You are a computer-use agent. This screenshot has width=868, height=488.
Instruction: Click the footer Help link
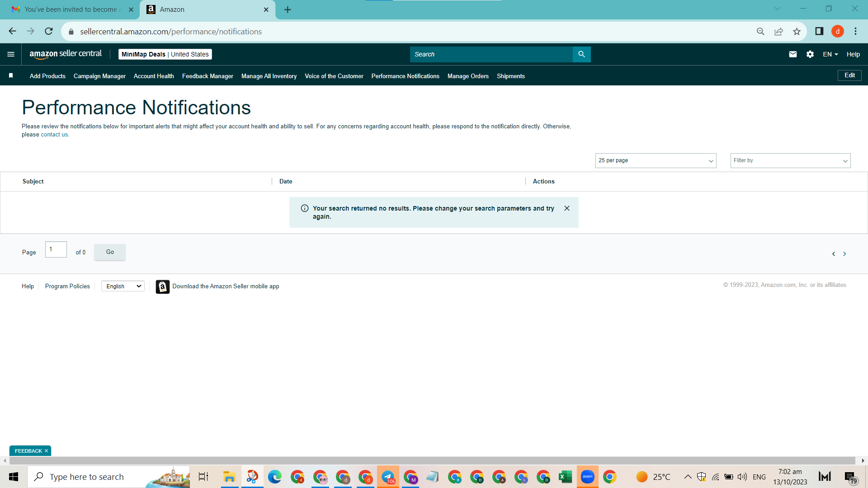pos(28,286)
